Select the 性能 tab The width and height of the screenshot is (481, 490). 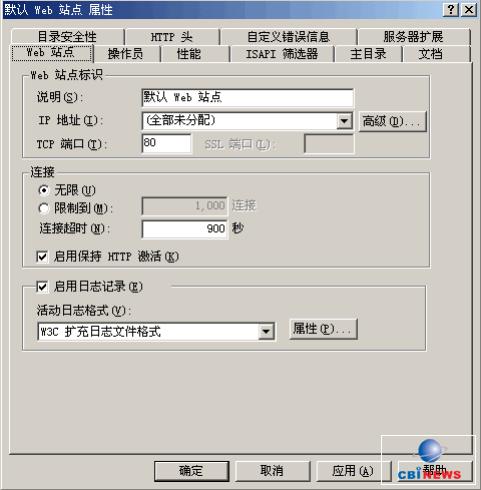click(189, 54)
